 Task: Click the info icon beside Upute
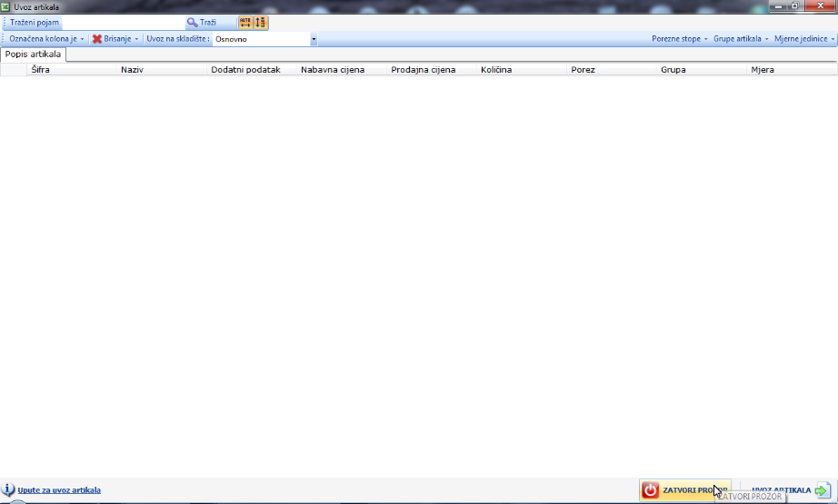point(8,489)
